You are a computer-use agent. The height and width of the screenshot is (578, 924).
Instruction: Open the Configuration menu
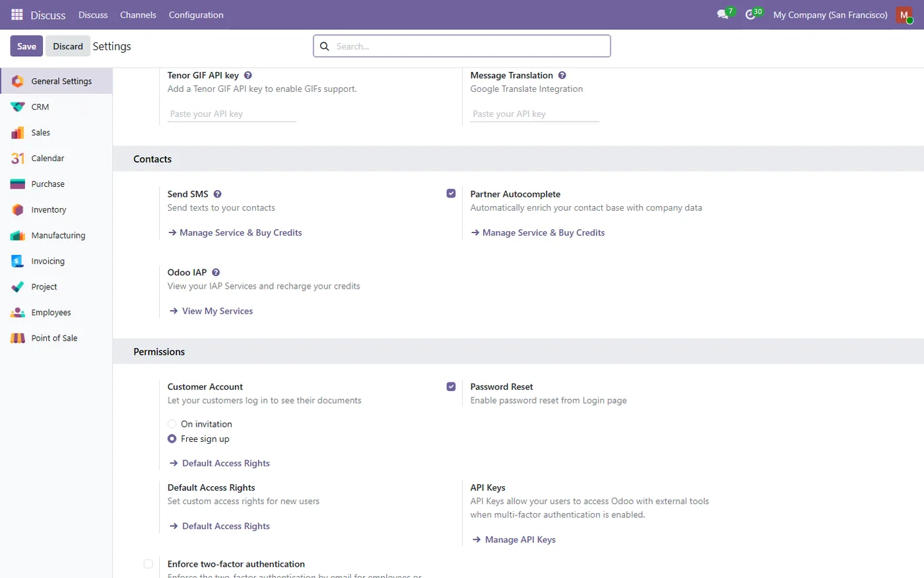[196, 15]
